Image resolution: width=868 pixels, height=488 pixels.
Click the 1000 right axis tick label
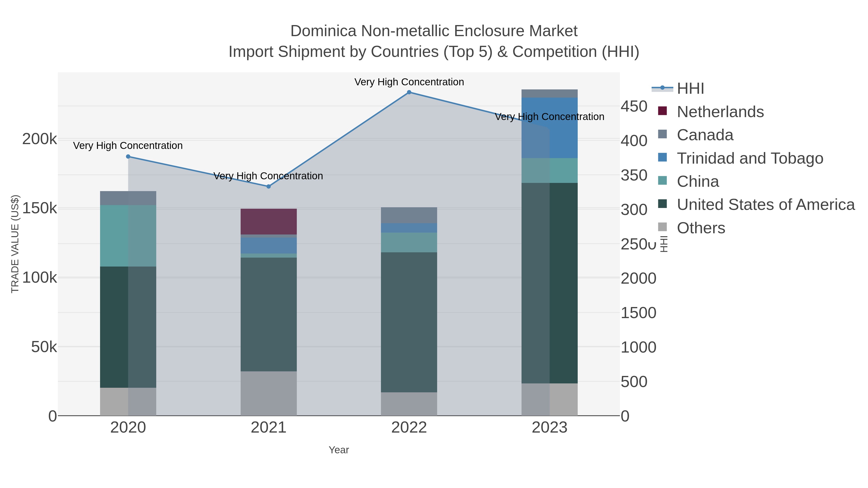[638, 347]
